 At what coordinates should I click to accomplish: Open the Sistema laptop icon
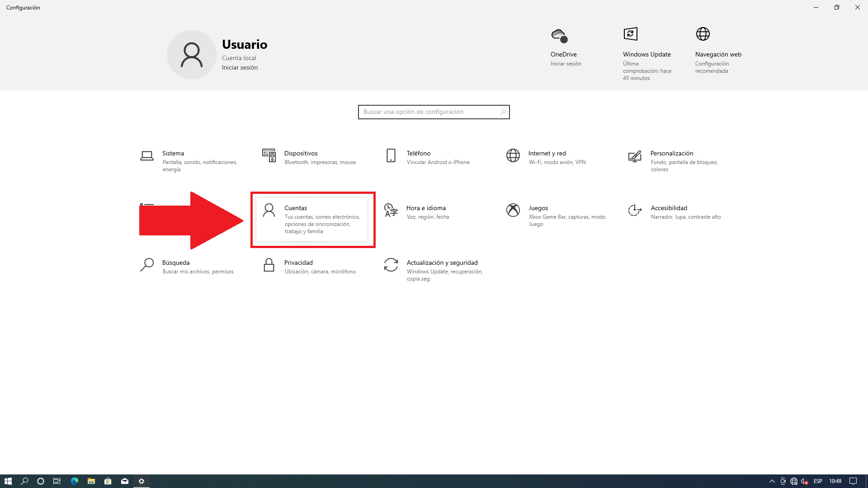click(146, 156)
